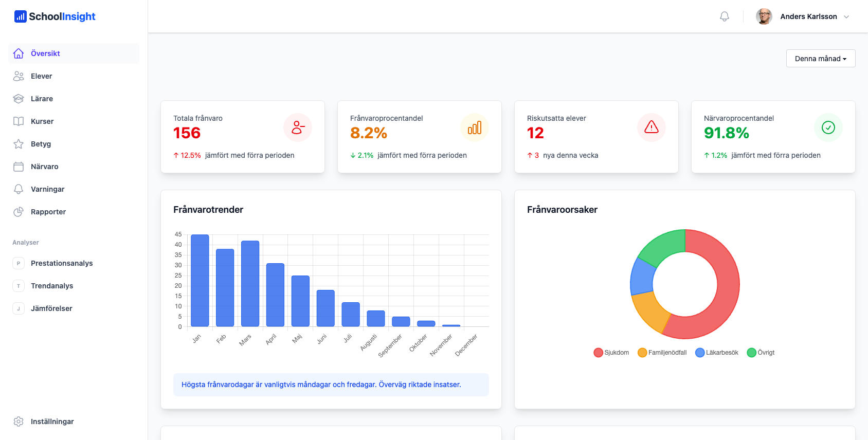Viewport: 868px width, 440px height.
Task: Open the Trendanalys link
Action: pos(51,286)
